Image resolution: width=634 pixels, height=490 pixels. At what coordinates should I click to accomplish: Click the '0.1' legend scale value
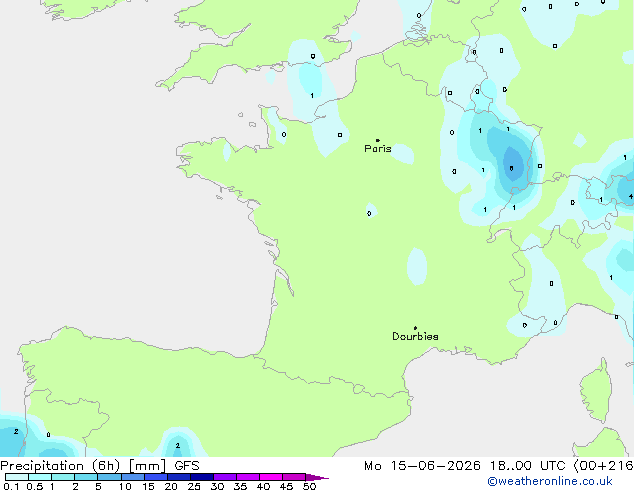coord(11,486)
